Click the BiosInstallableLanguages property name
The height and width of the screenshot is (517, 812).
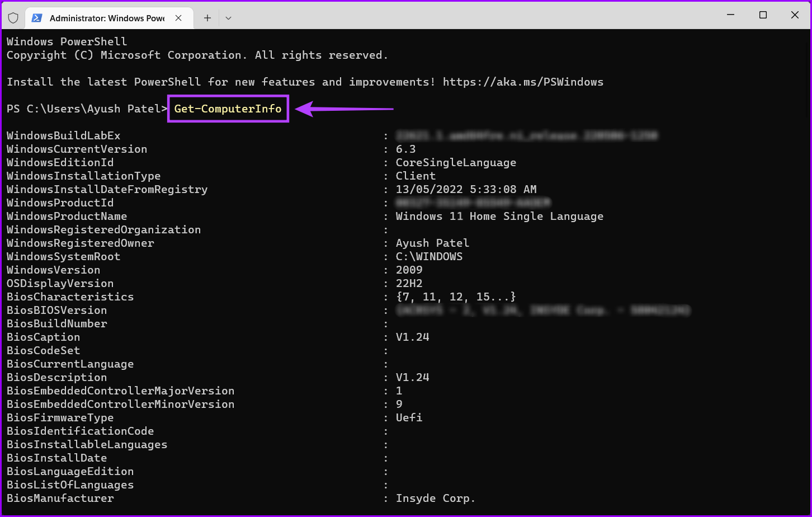[x=87, y=444]
